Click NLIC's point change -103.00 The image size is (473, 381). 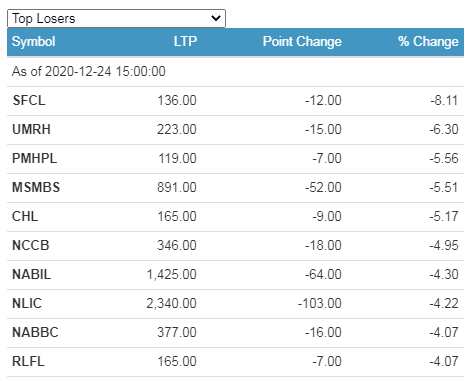coord(320,303)
